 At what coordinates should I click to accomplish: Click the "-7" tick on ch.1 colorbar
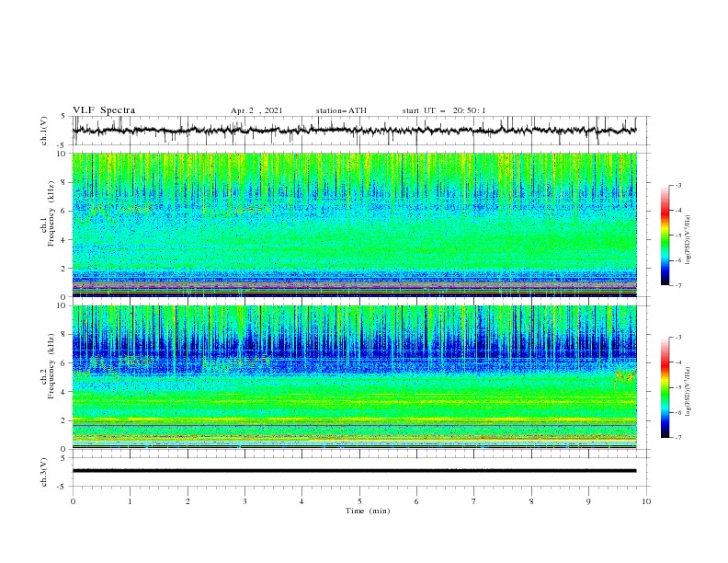(x=677, y=285)
